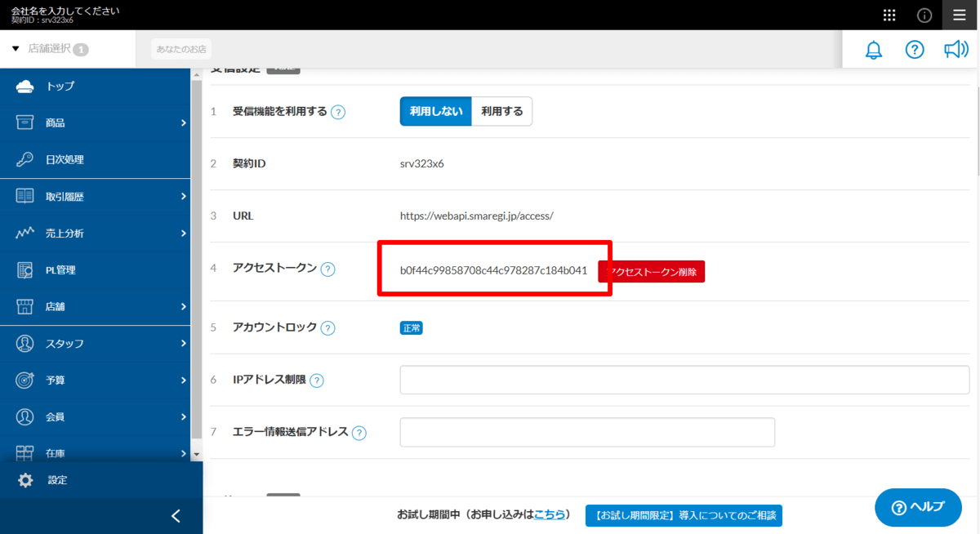Screen dimensions: 980x534
Task: Click the 売上分析 chart icon
Action: [25, 233]
